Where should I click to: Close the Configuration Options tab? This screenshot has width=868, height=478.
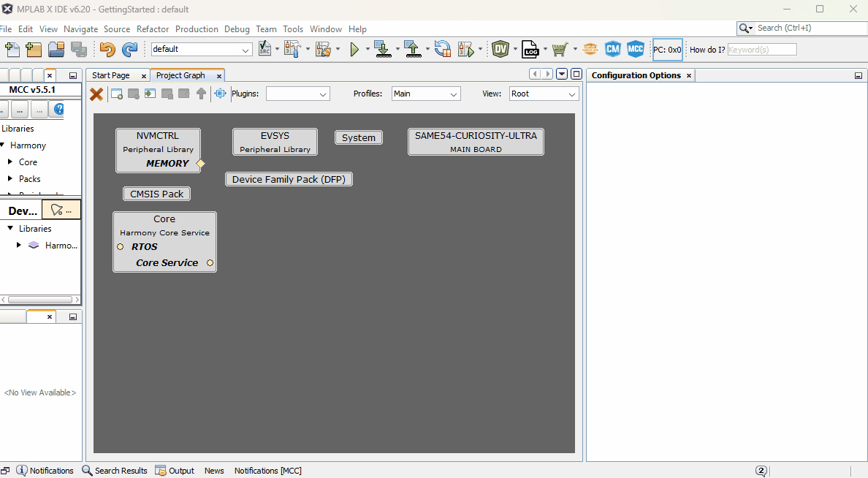[x=689, y=76]
